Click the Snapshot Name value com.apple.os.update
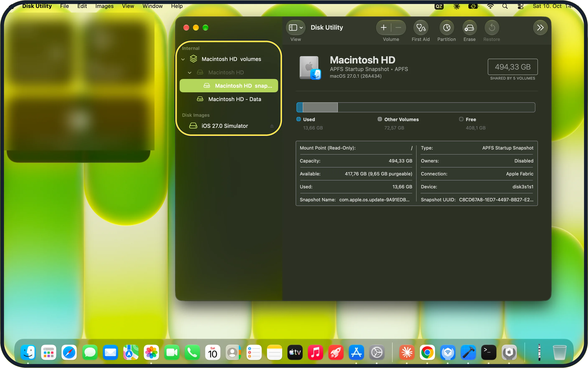The height and width of the screenshot is (368, 588). tap(374, 200)
